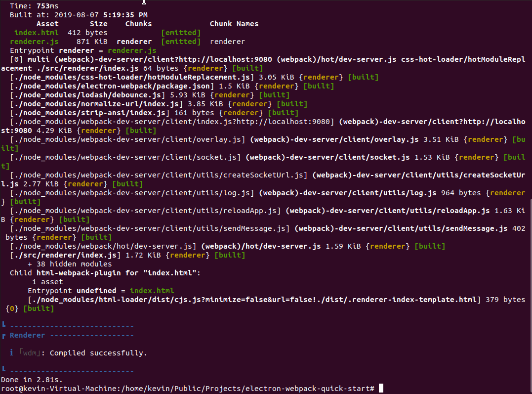Screen dimensions: 532x394
Task: Click the '871 KiB' size value
Action: point(92,42)
